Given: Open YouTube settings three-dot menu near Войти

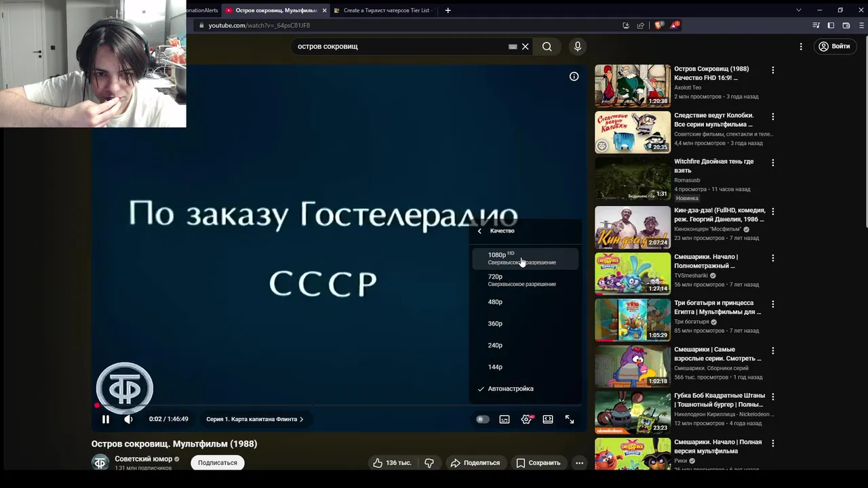Looking at the screenshot, I should click(801, 47).
